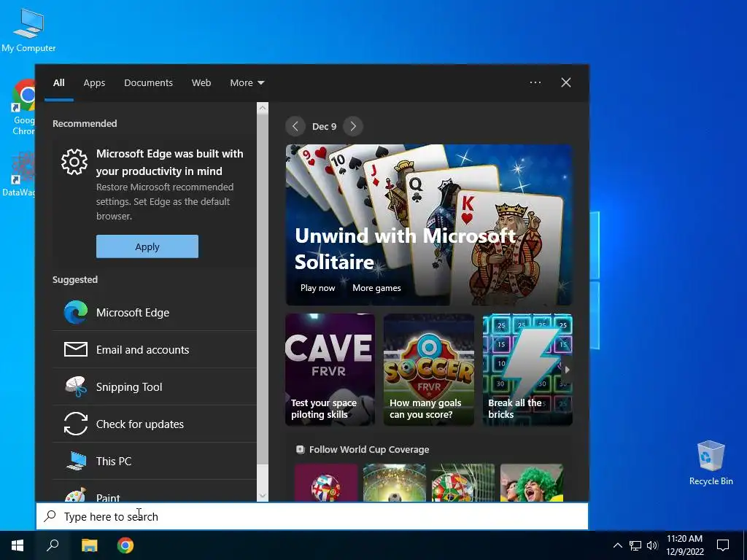The height and width of the screenshot is (560, 747).
Task: Go to next day arrow after Dec 9
Action: coord(353,126)
